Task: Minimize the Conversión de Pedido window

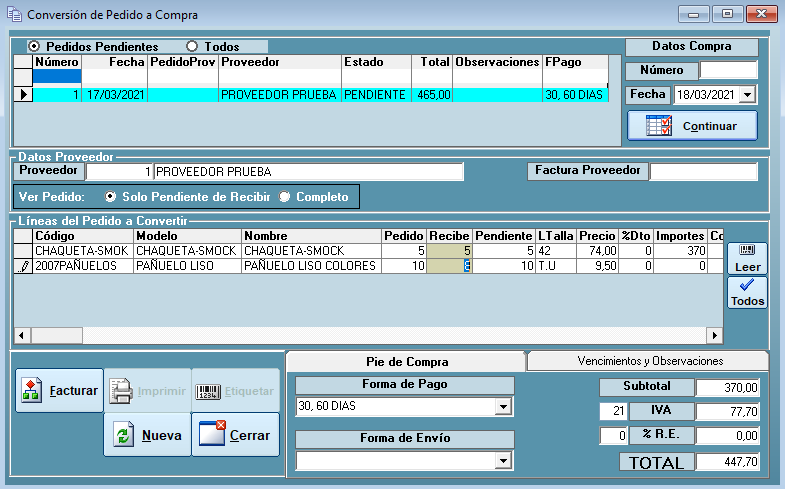Action: 693,14
